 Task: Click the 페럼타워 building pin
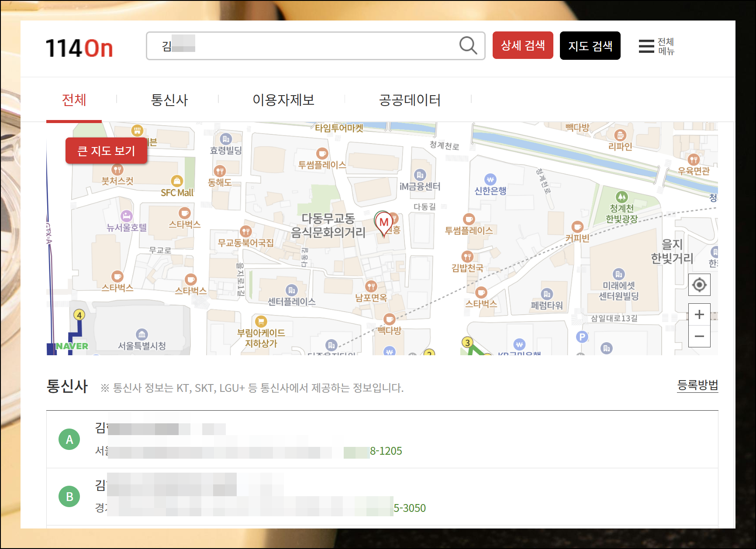pyautogui.click(x=547, y=294)
